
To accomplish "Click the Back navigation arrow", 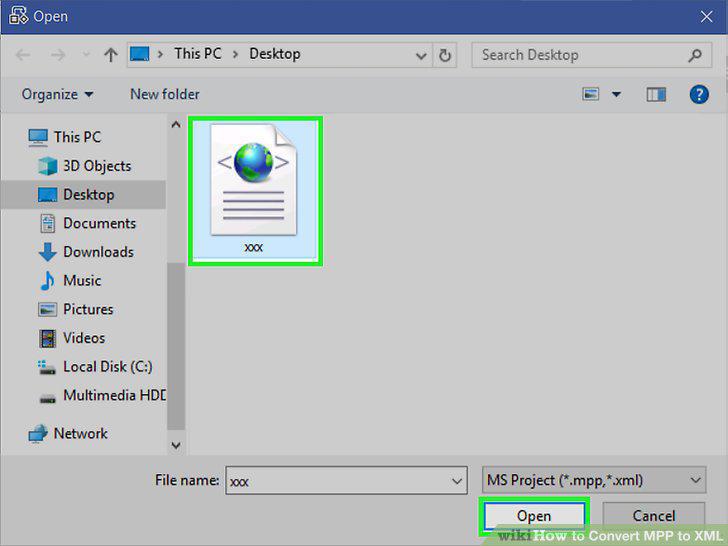I will click(x=22, y=55).
